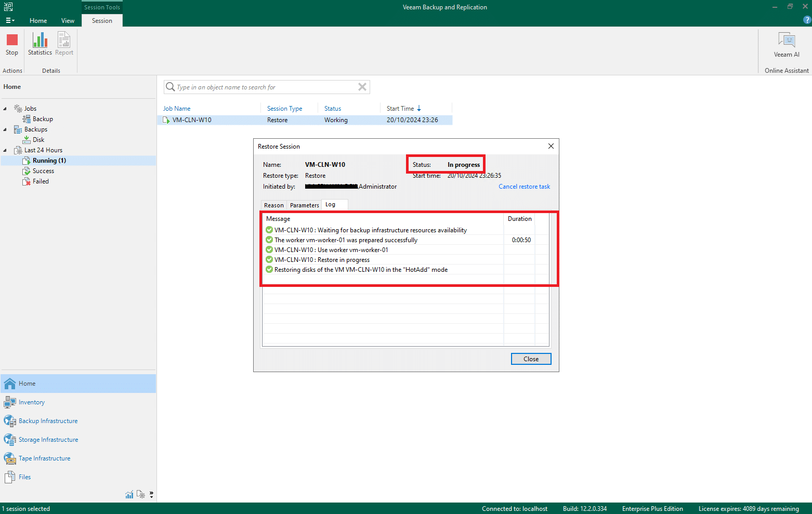Launch Veeam AI online assistant
Screen dimensions: 812x514
click(787, 44)
